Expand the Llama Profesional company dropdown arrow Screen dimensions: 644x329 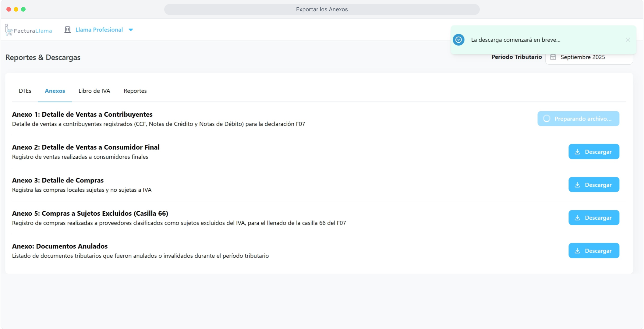point(131,30)
